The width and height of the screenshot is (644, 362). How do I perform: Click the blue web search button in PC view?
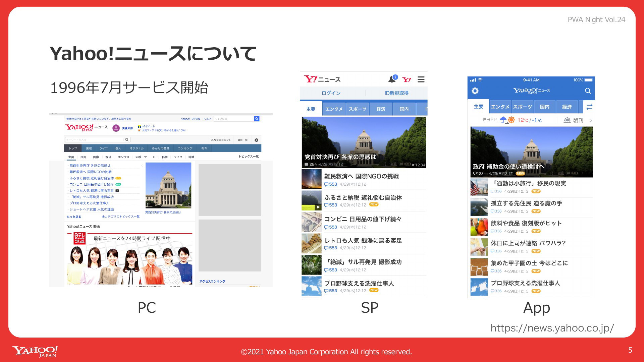(x=257, y=119)
